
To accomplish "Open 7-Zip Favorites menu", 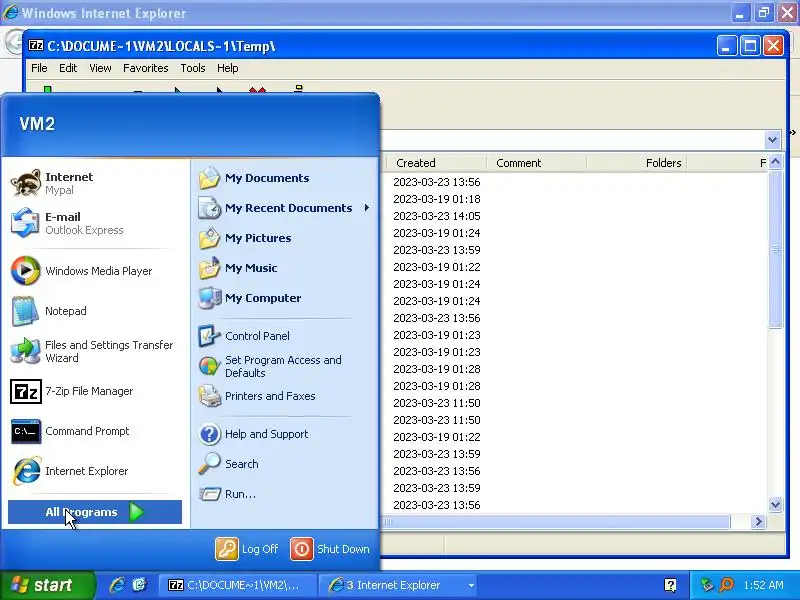I will pos(145,68).
